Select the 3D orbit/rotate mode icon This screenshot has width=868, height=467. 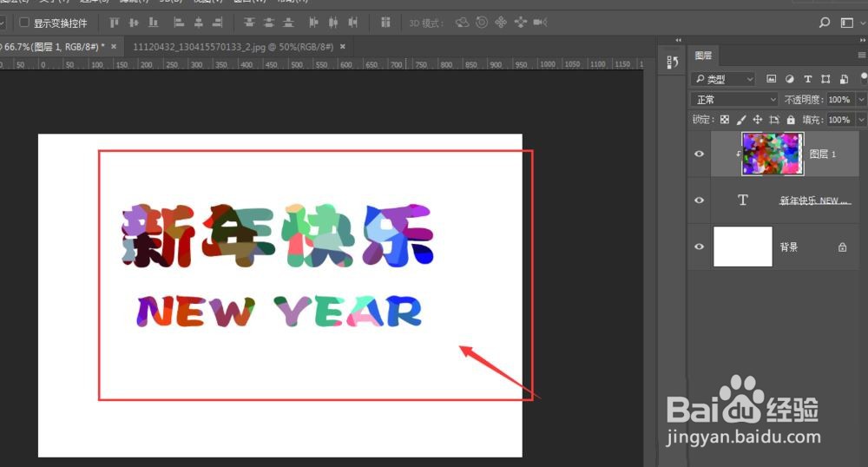pyautogui.click(x=463, y=23)
